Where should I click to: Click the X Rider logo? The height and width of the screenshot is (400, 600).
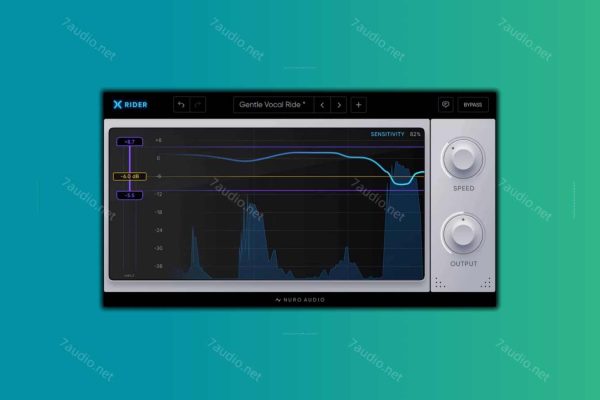click(130, 104)
